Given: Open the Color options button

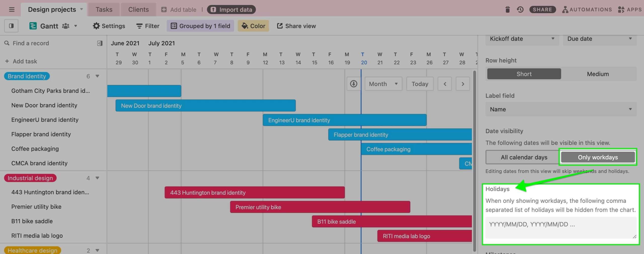Looking at the screenshot, I should pyautogui.click(x=253, y=26).
